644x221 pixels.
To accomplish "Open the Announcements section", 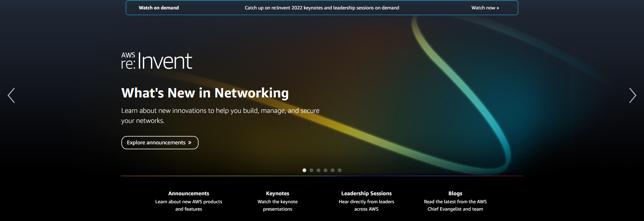I will (x=189, y=193).
